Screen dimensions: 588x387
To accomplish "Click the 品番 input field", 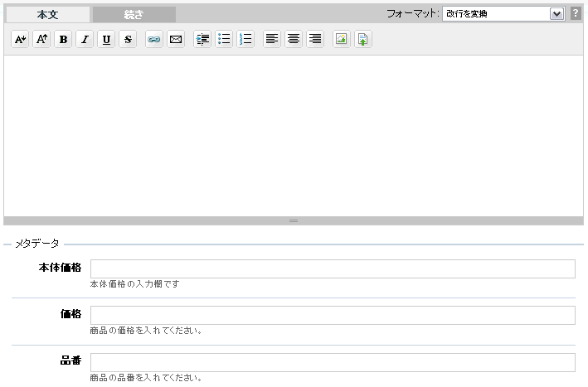I will [x=333, y=363].
